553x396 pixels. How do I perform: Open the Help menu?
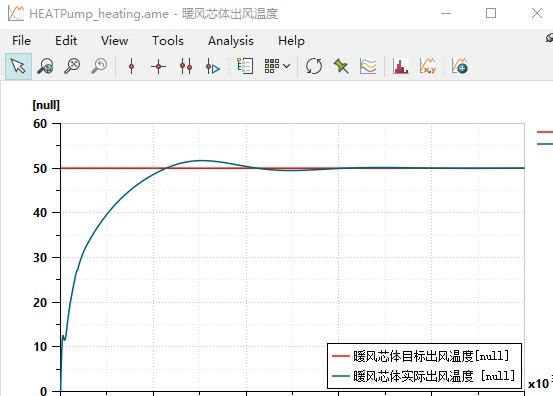point(291,41)
